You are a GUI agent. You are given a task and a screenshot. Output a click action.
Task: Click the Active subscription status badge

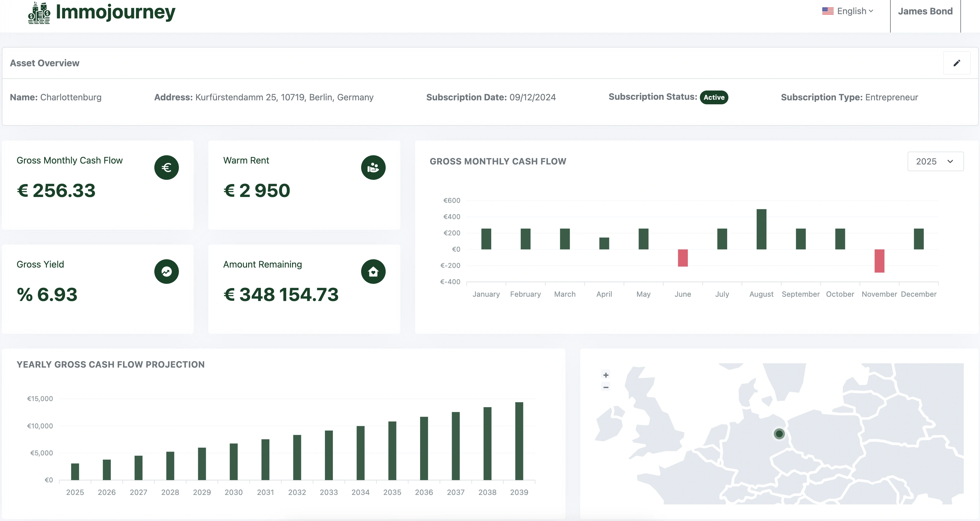(x=714, y=98)
